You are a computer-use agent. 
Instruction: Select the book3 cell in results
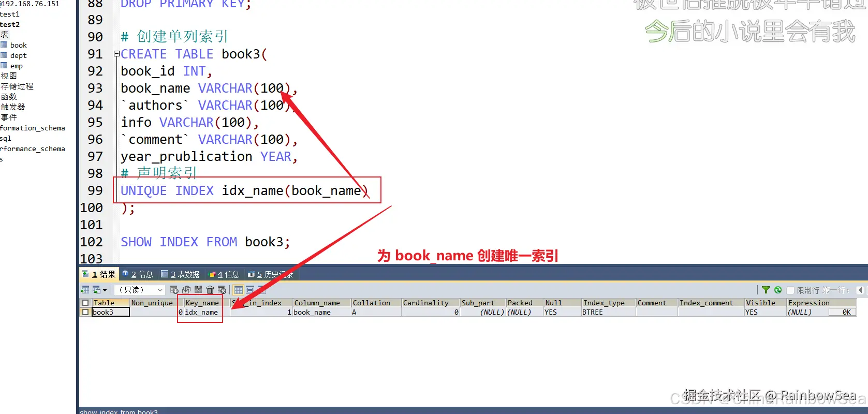coord(111,312)
